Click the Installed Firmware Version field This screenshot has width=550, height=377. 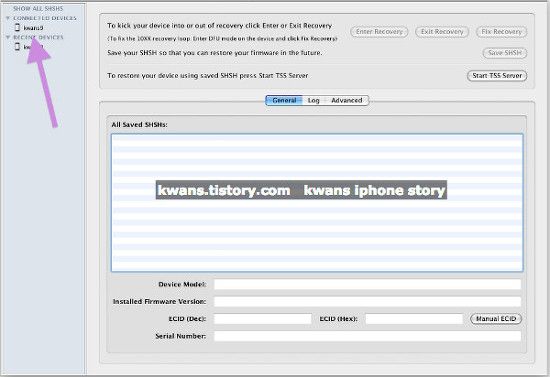368,302
